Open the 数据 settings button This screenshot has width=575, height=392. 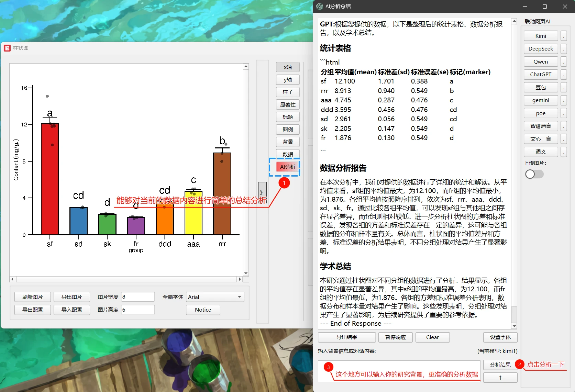click(x=288, y=154)
